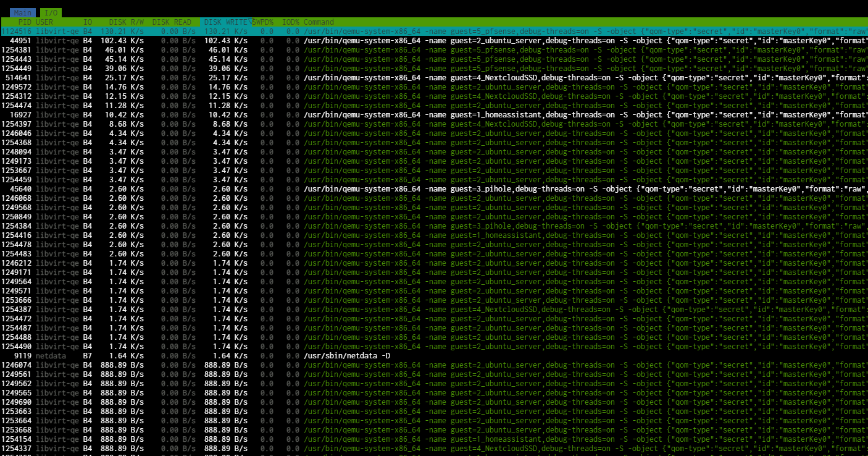Select process row PID 1254483
This screenshot has width=868, height=456.
pos(434,254)
